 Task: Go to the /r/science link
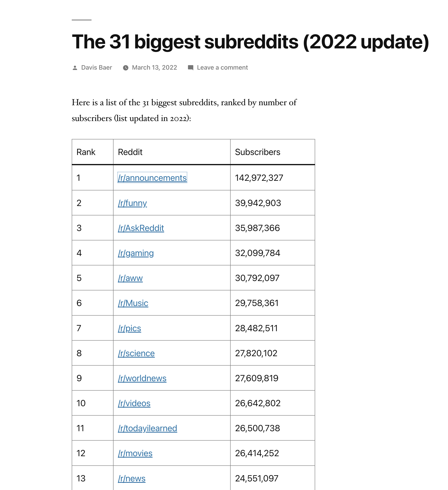pyautogui.click(x=136, y=353)
